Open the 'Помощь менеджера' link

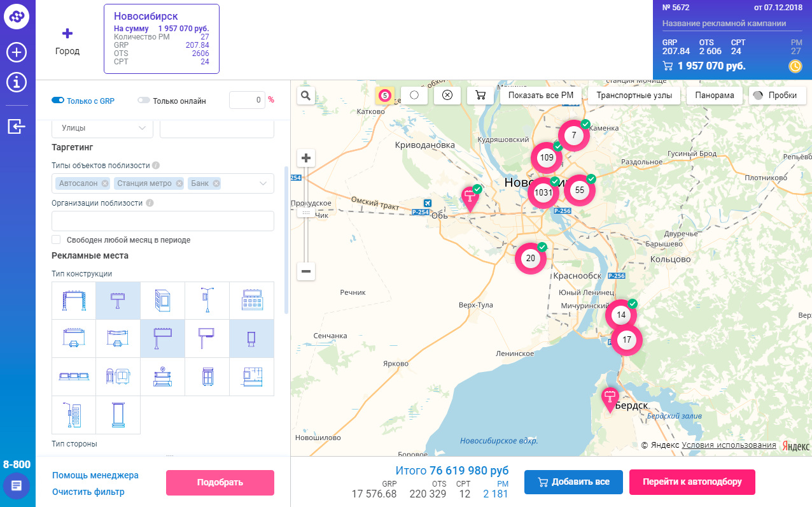(x=95, y=475)
